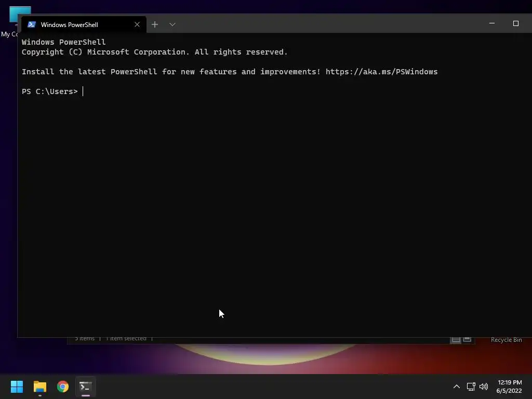Click the '1 item selected' status text

coord(126,339)
